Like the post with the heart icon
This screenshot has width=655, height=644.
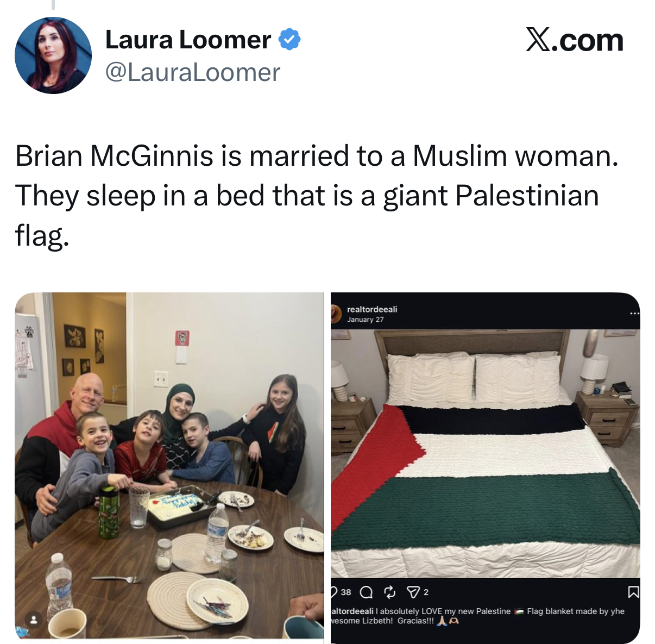coord(333,592)
